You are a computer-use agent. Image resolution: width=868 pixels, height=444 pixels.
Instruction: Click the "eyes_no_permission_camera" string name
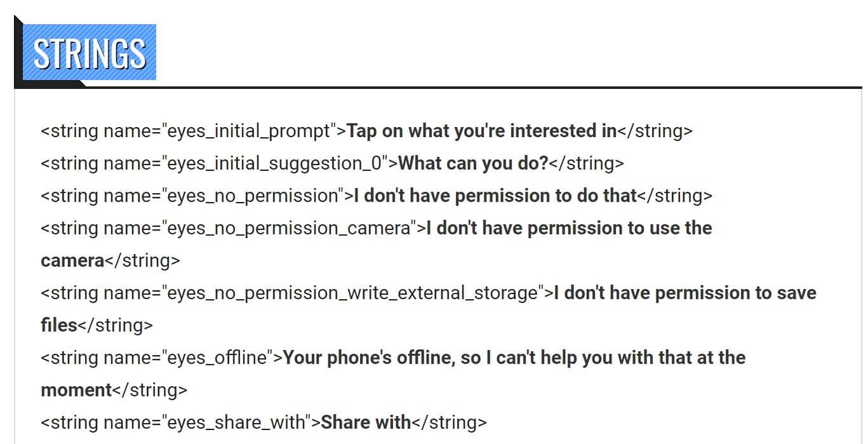[289, 228]
